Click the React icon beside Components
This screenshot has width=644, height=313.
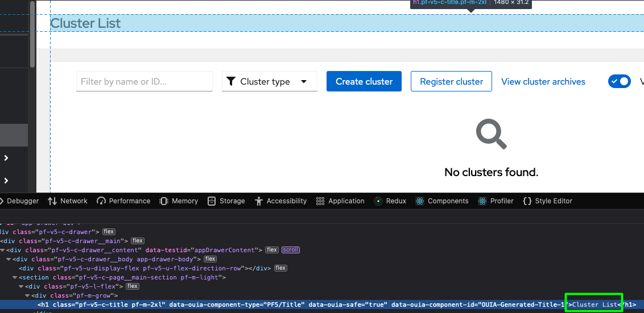click(419, 201)
